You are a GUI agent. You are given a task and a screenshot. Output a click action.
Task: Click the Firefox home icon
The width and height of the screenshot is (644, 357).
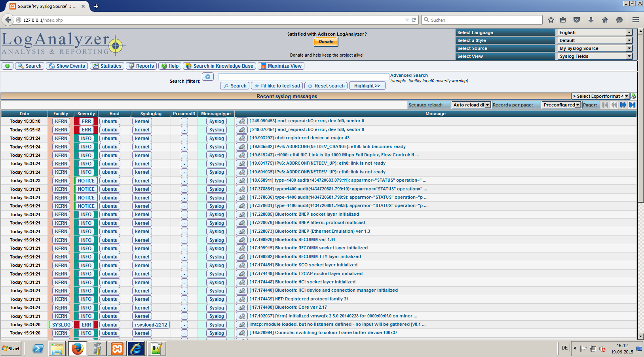pyautogui.click(x=605, y=20)
